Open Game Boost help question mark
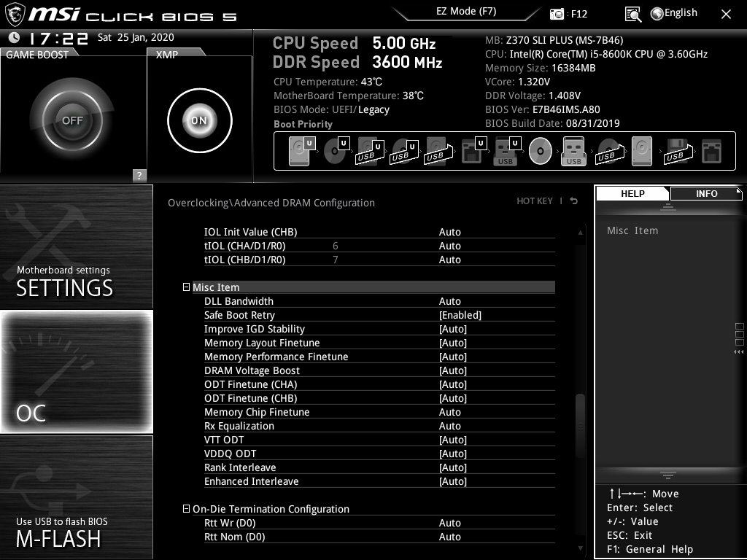747x560 pixels. point(139,175)
